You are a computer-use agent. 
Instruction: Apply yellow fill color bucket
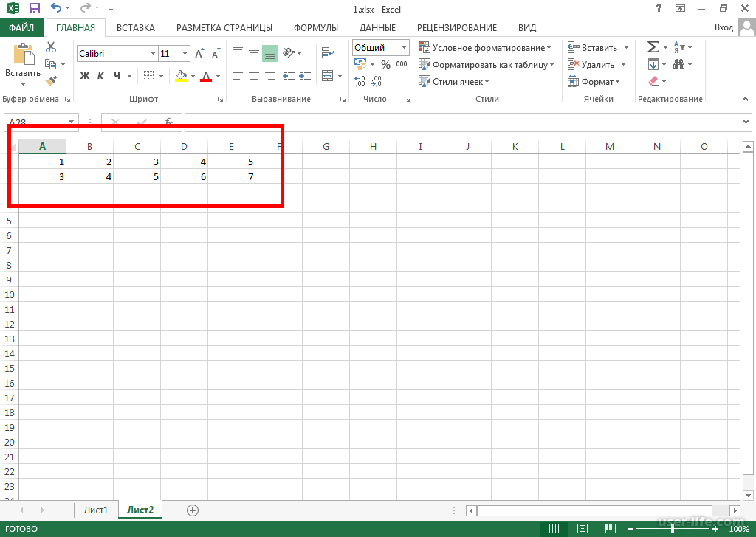coord(181,76)
